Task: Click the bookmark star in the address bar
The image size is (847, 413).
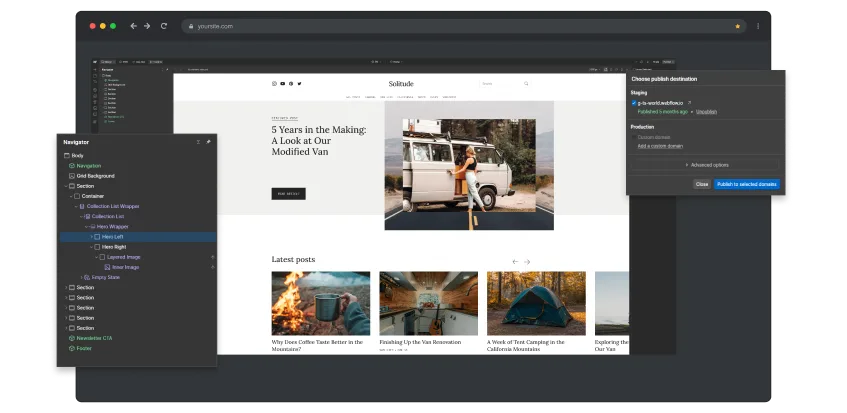Action: tap(737, 26)
